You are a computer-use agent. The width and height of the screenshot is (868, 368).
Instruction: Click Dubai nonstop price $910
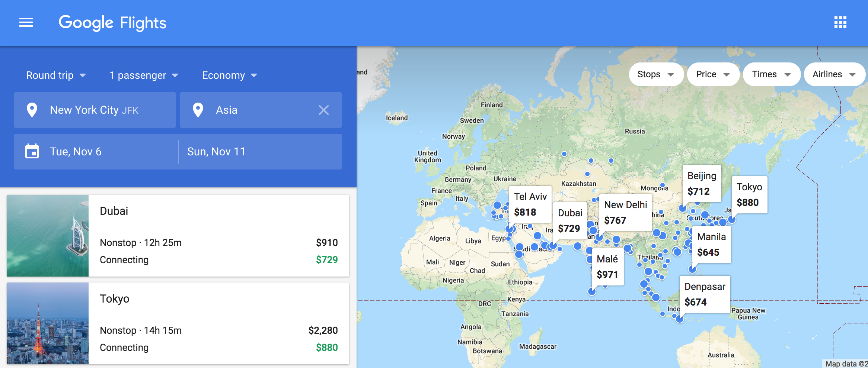(x=327, y=243)
